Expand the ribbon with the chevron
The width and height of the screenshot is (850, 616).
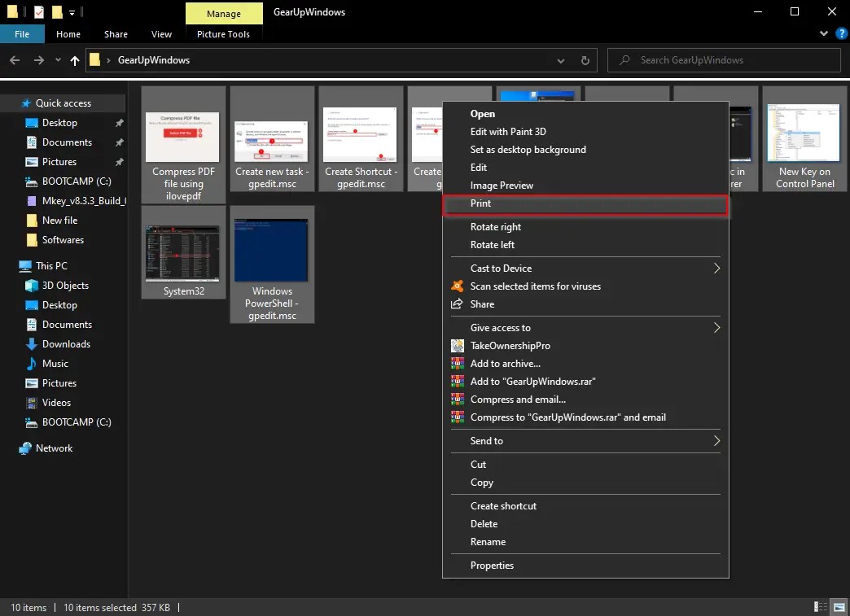tap(823, 34)
